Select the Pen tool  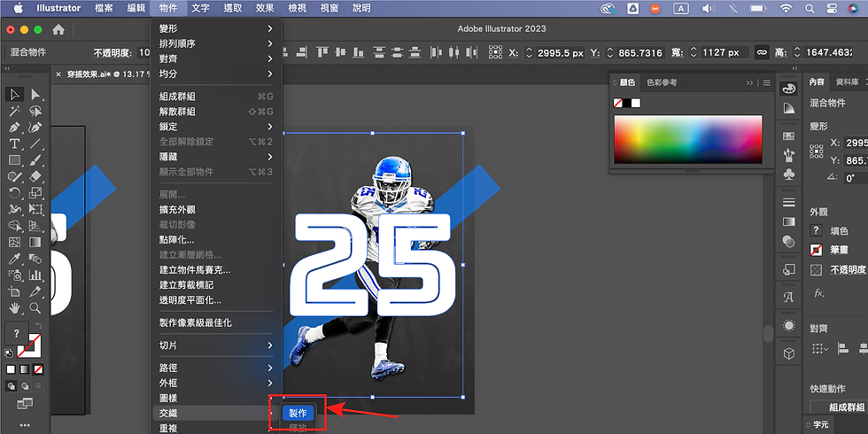[15, 128]
